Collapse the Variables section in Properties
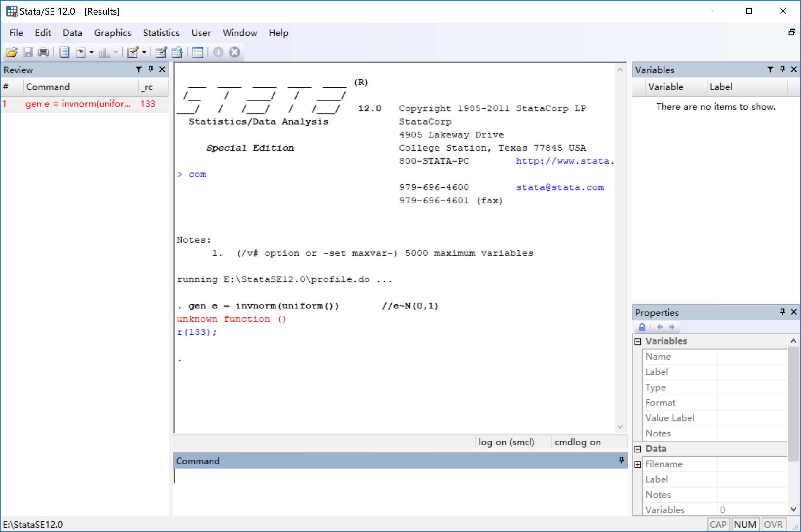The width and height of the screenshot is (801, 532). [638, 341]
